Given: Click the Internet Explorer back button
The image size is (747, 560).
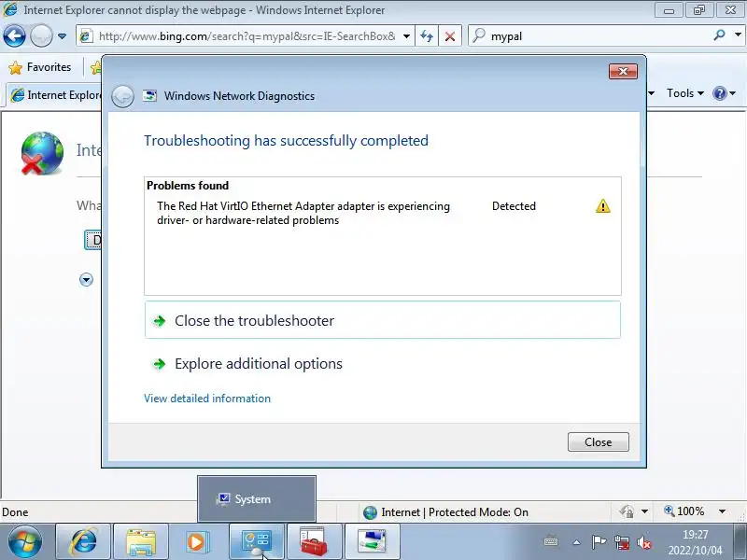Looking at the screenshot, I should [14, 35].
